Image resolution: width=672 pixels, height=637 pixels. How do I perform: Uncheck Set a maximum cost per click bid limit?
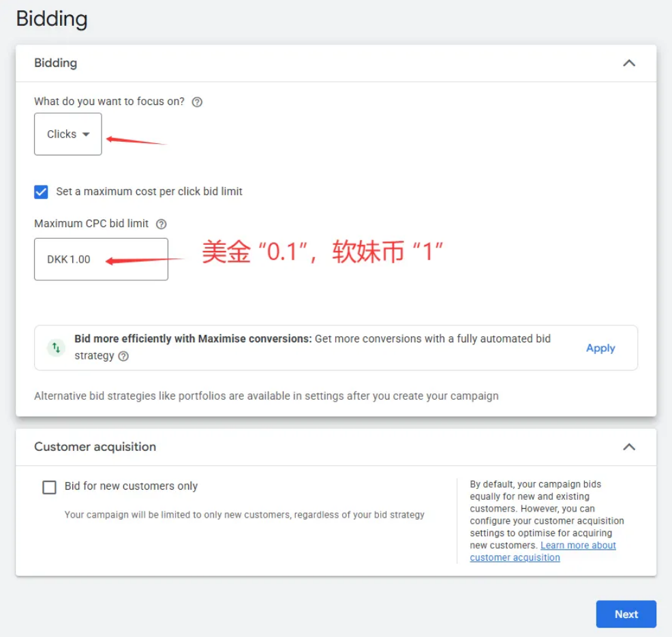(41, 192)
